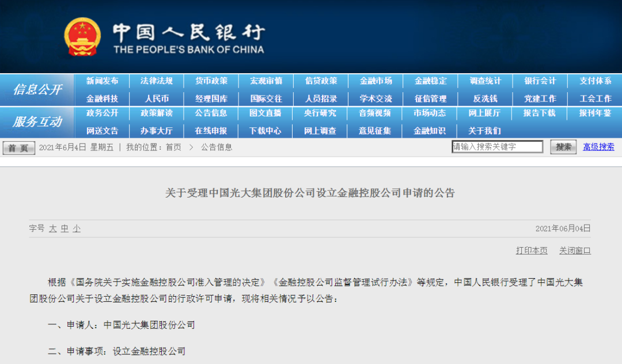Go to 金融稳定 section
The width and height of the screenshot is (622, 364).
430,81
